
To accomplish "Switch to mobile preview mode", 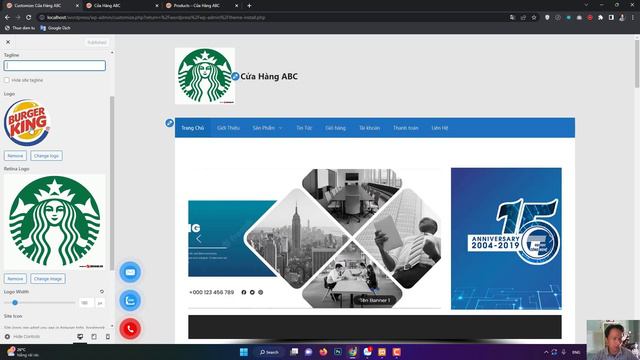I will (x=108, y=336).
